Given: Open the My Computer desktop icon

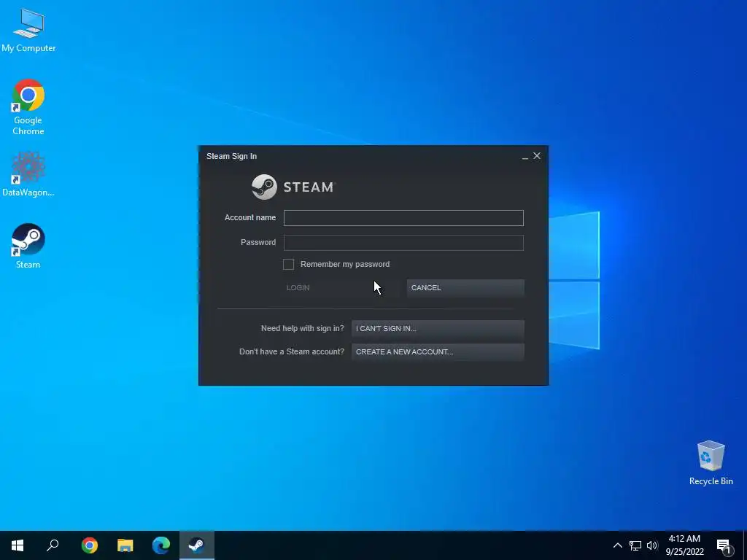Looking at the screenshot, I should (28, 31).
